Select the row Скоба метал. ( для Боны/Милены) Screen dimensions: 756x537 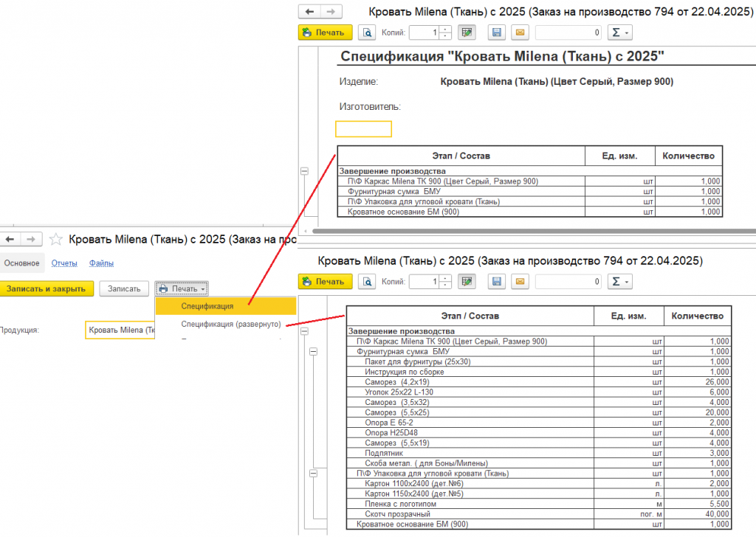pyautogui.click(x=538, y=463)
